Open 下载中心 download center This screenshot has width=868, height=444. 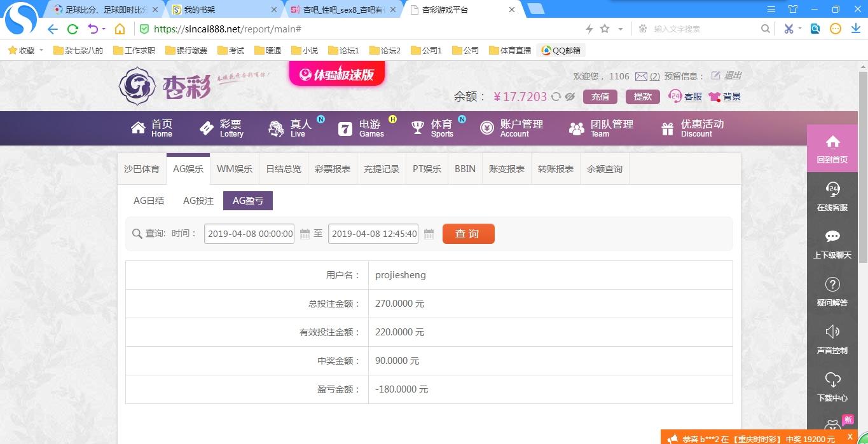tap(832, 386)
